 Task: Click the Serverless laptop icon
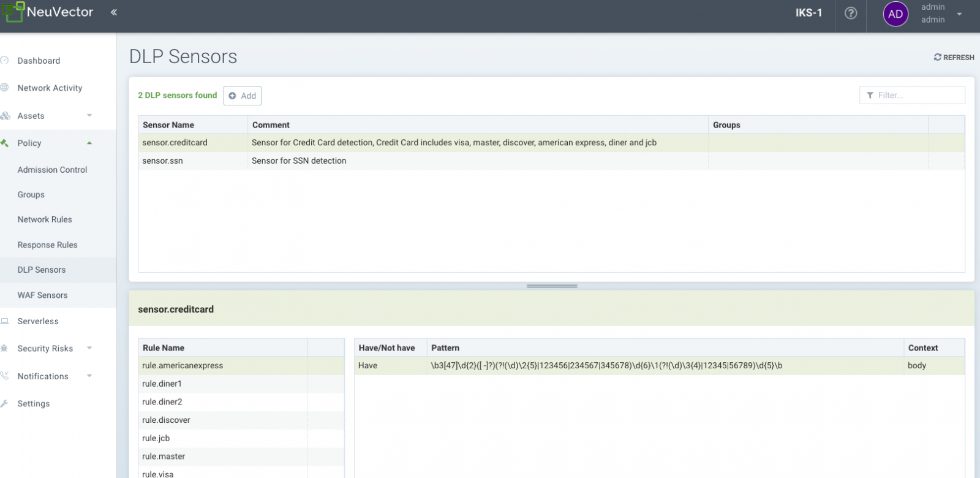tap(5, 321)
